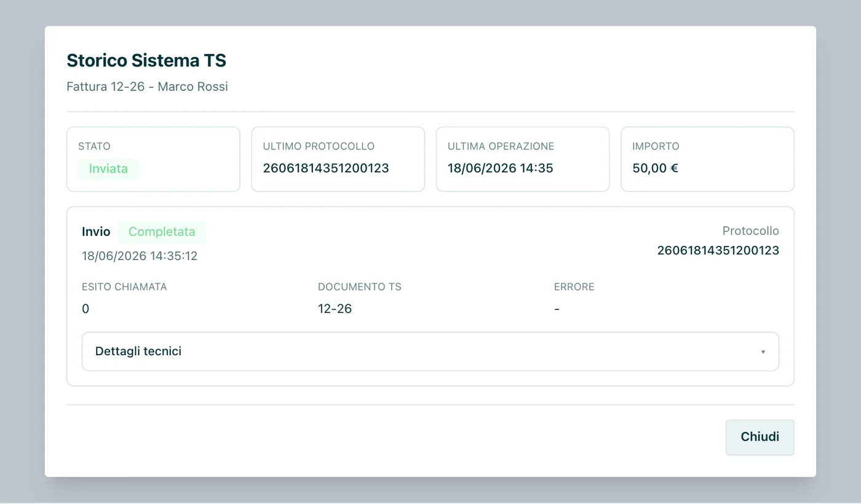This screenshot has width=861, height=504.
Task: Click the ERRORE label
Action: pos(574,286)
